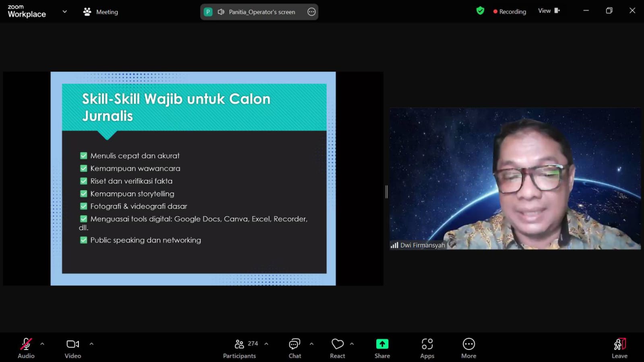Viewport: 644px width, 362px height.
Task: Click text 'Kemampuan wawancara'
Action: tap(135, 169)
